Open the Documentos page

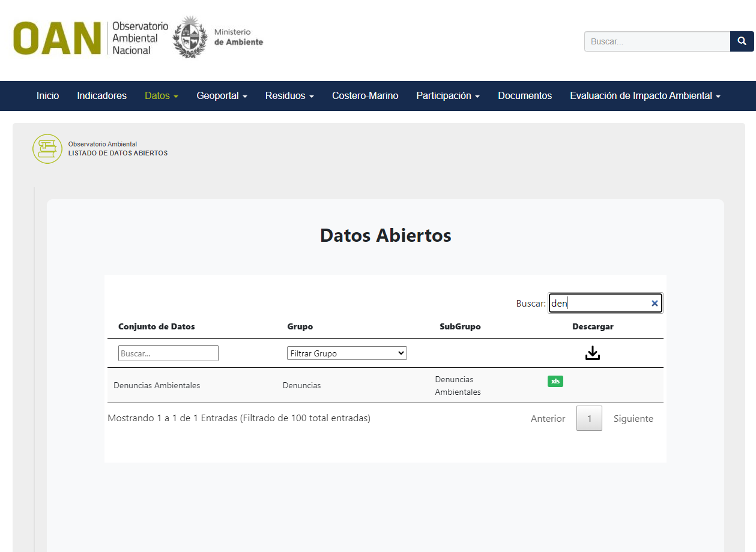click(x=525, y=96)
